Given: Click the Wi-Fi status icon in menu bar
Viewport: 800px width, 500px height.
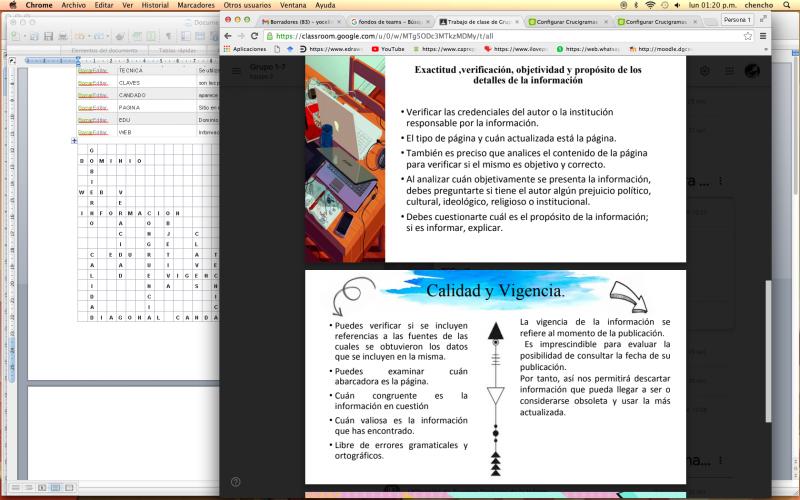Looking at the screenshot, I should click(x=650, y=5).
